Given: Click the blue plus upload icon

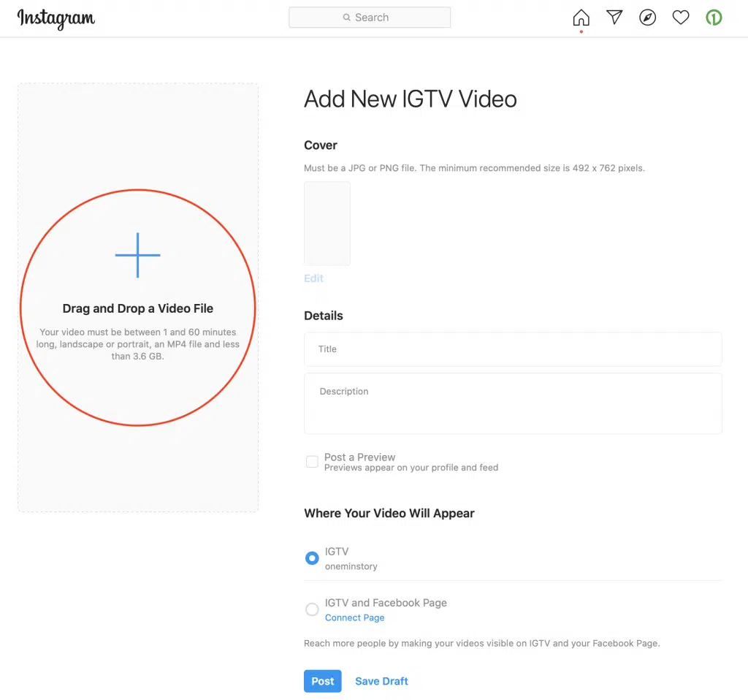Looking at the screenshot, I should (138, 255).
